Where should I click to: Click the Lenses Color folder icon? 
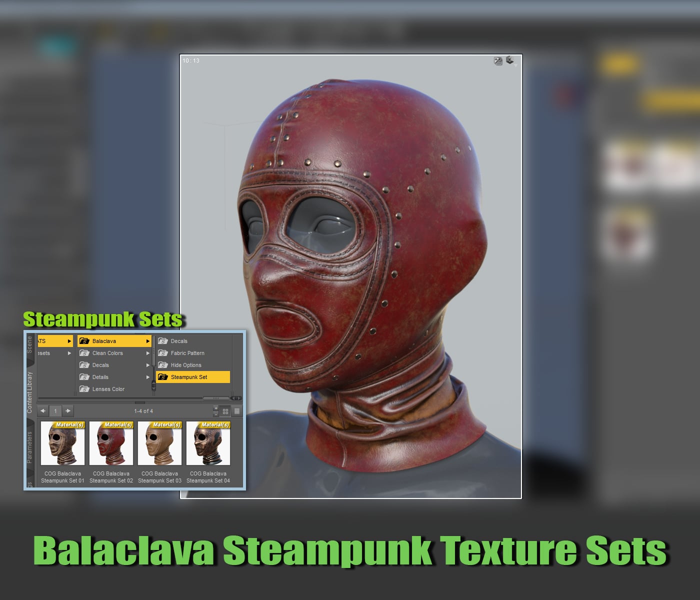[x=85, y=389]
